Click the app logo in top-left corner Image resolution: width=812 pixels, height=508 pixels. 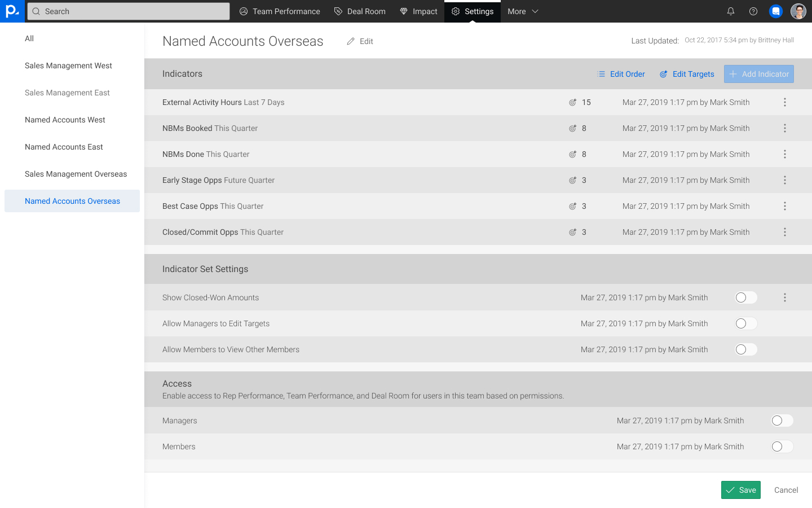click(x=12, y=11)
